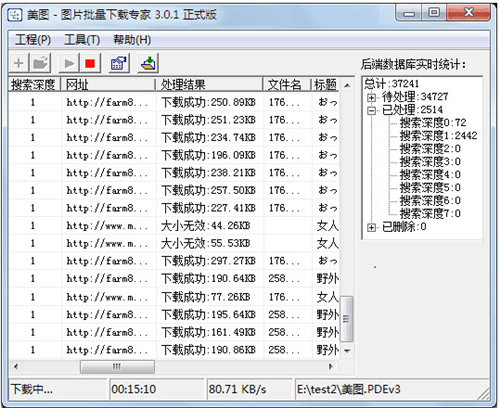The height and width of the screenshot is (408, 500).
Task: Open the 工具(T) menu
Action: pyautogui.click(x=82, y=40)
